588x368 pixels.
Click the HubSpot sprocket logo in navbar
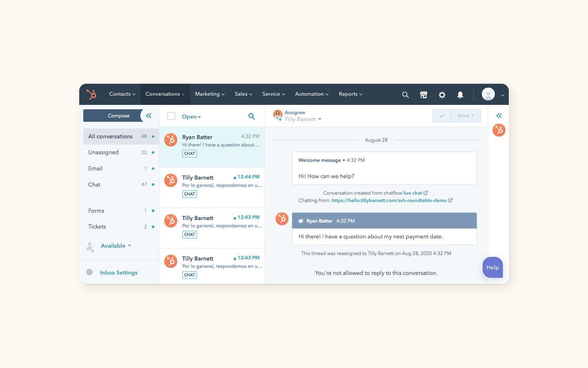coord(91,94)
